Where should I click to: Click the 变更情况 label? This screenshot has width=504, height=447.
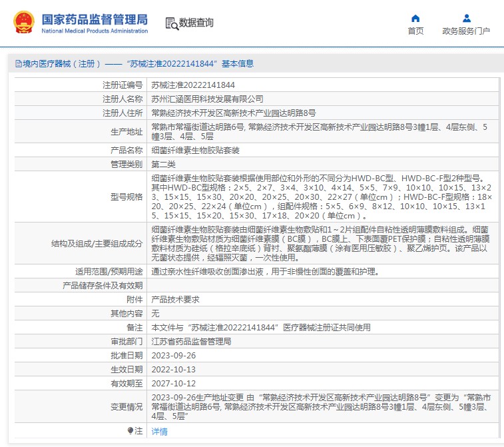(126, 407)
